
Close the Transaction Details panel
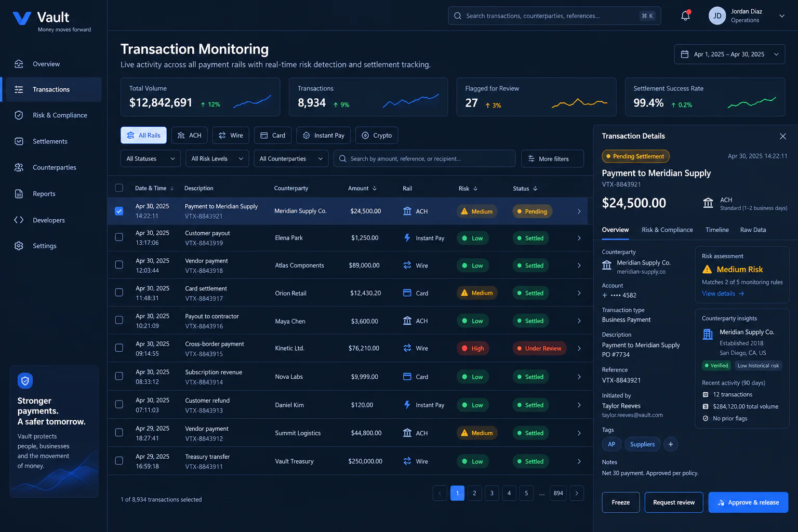tap(783, 136)
